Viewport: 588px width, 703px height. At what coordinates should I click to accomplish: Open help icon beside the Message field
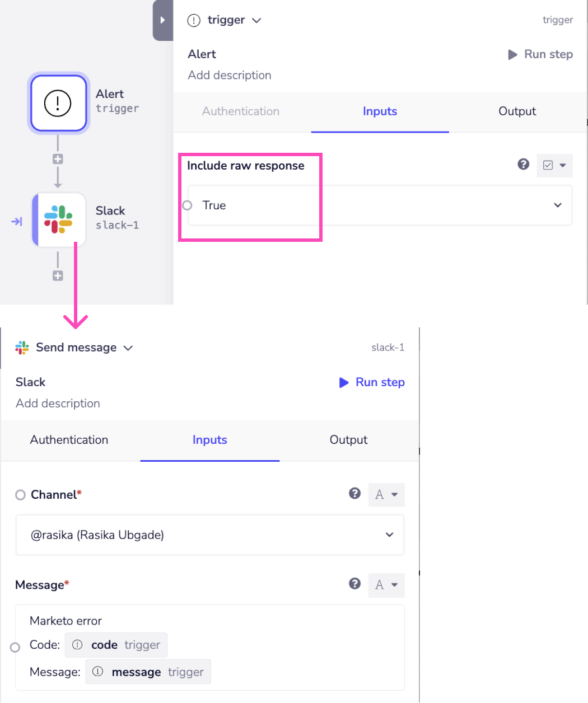coord(354,583)
